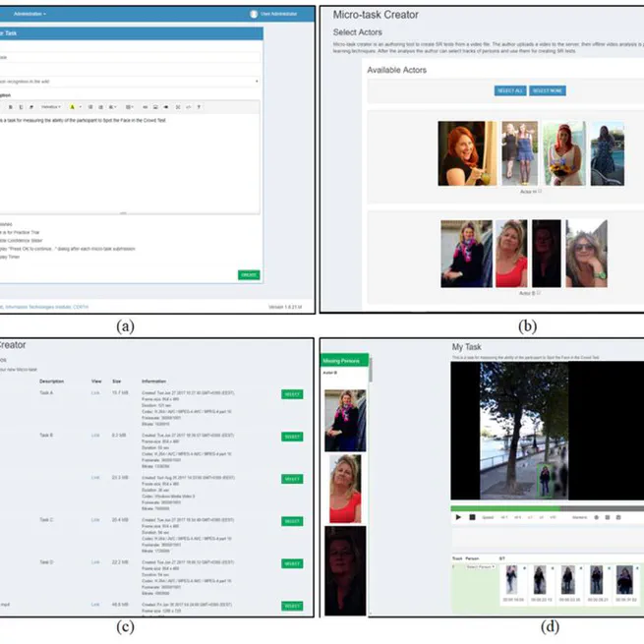Image resolution: width=644 pixels, height=644 pixels.
Task: Click SELECT button for Task C video
Action: tap(292, 521)
